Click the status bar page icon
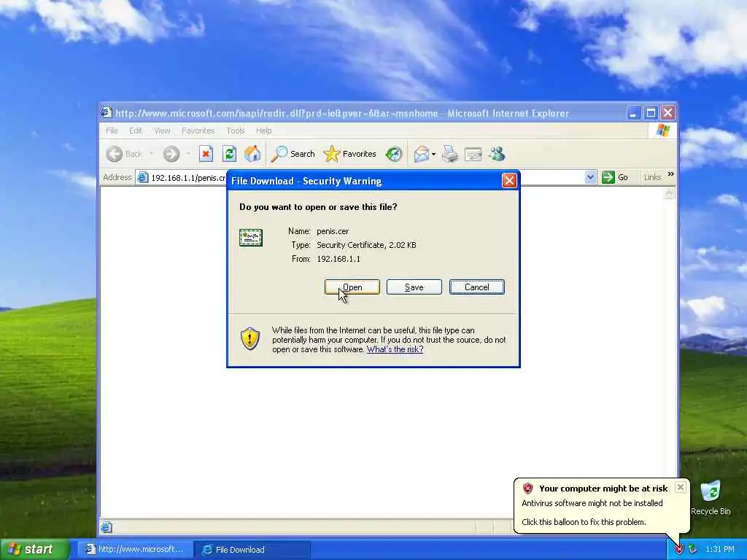The image size is (747, 560). pyautogui.click(x=107, y=527)
